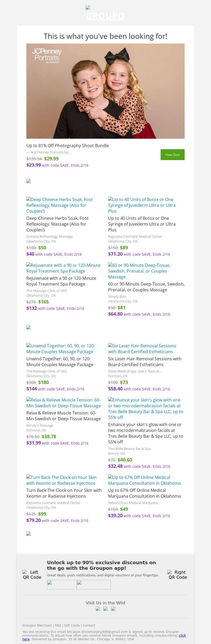Click the middle social media icon
This screenshot has width=211, height=644.
click(x=105, y=609)
